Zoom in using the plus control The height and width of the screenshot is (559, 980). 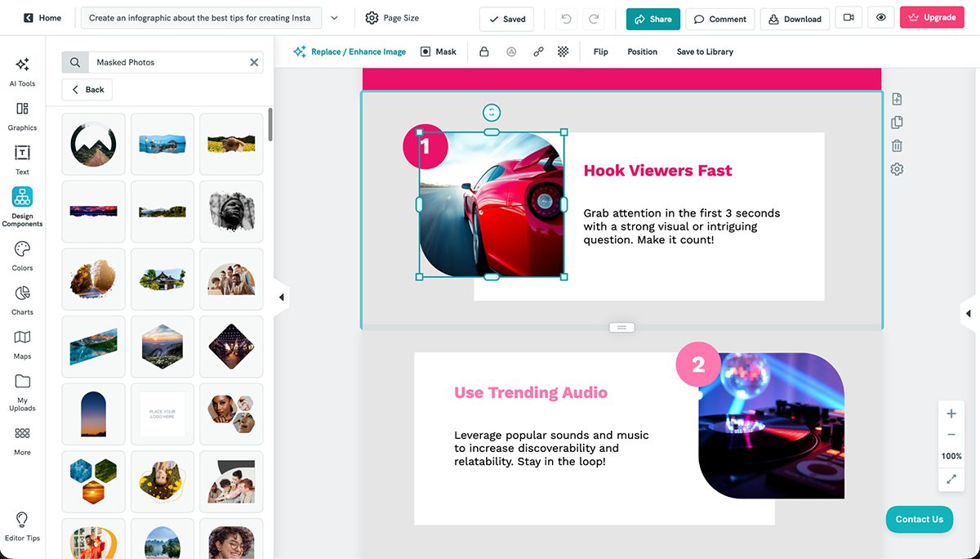click(951, 414)
